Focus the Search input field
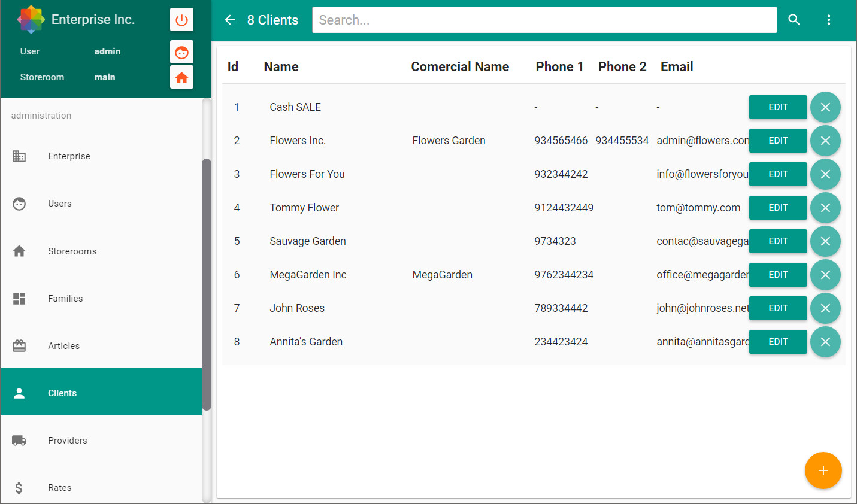Viewport: 857px width, 504px height. coord(544,20)
